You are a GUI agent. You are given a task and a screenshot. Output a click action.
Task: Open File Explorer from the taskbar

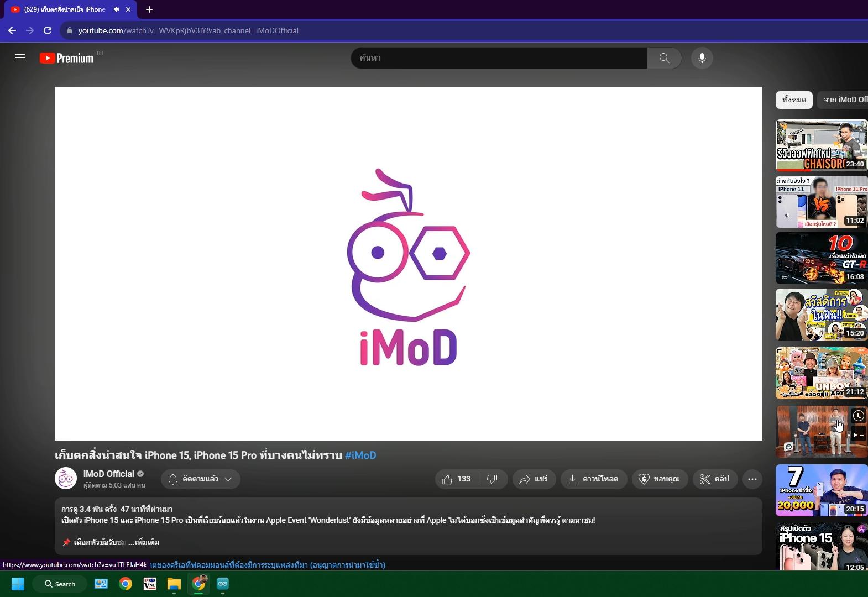click(174, 584)
